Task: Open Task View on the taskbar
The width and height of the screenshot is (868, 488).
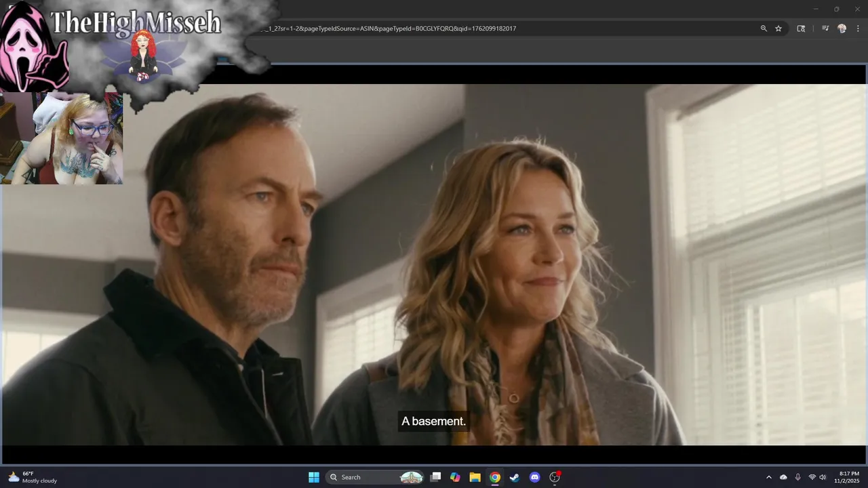Action: point(436,477)
